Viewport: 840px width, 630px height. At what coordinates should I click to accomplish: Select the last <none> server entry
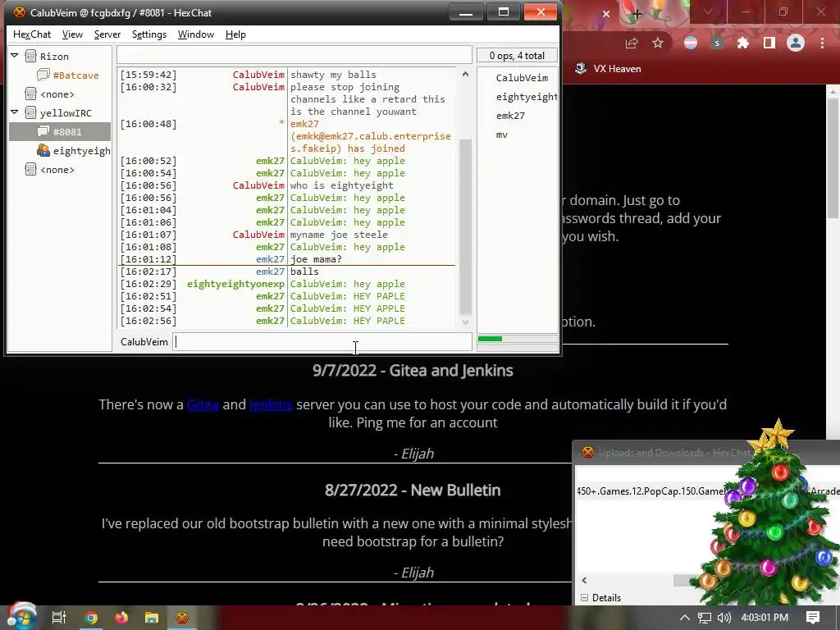coord(57,170)
